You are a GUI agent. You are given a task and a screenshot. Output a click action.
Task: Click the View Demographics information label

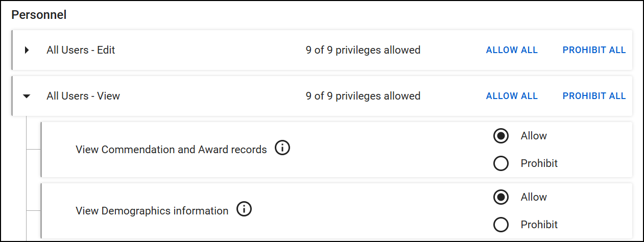(152, 210)
